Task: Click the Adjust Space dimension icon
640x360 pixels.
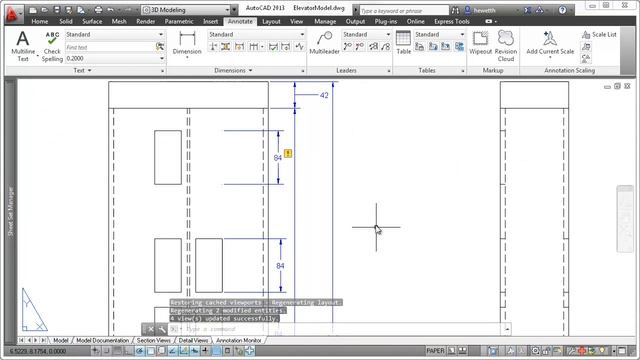Action: (226, 47)
